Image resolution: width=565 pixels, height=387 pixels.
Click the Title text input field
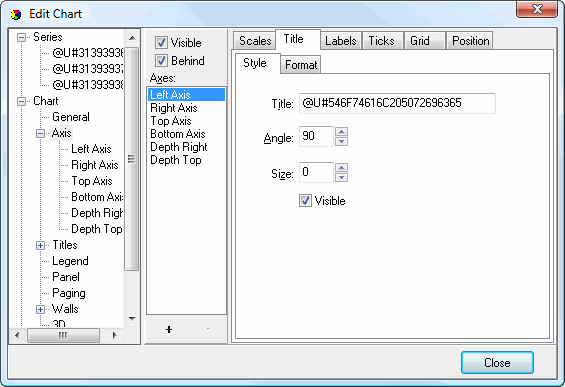tap(397, 103)
